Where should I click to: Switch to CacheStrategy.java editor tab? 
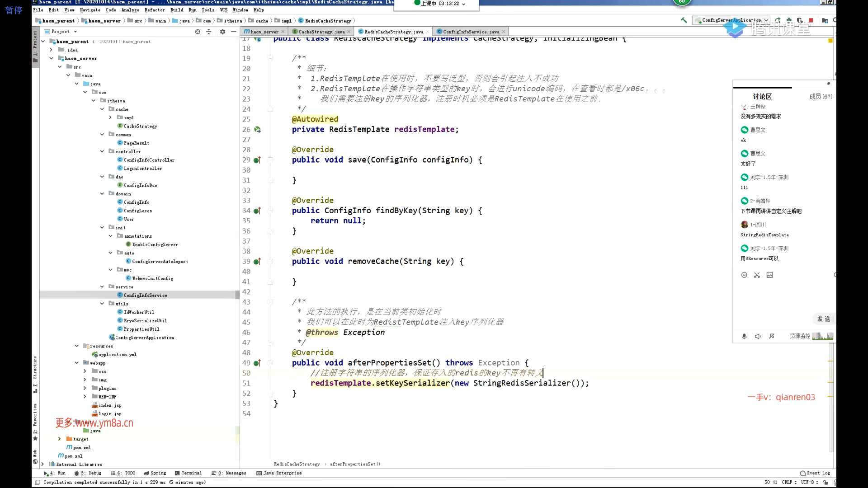click(321, 32)
